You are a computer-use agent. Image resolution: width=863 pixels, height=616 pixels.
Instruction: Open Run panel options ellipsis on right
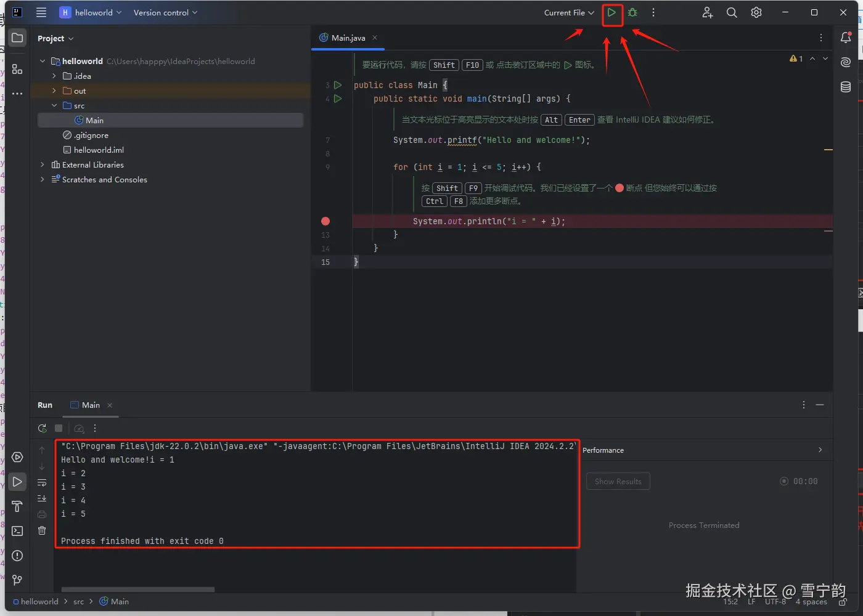click(x=804, y=405)
